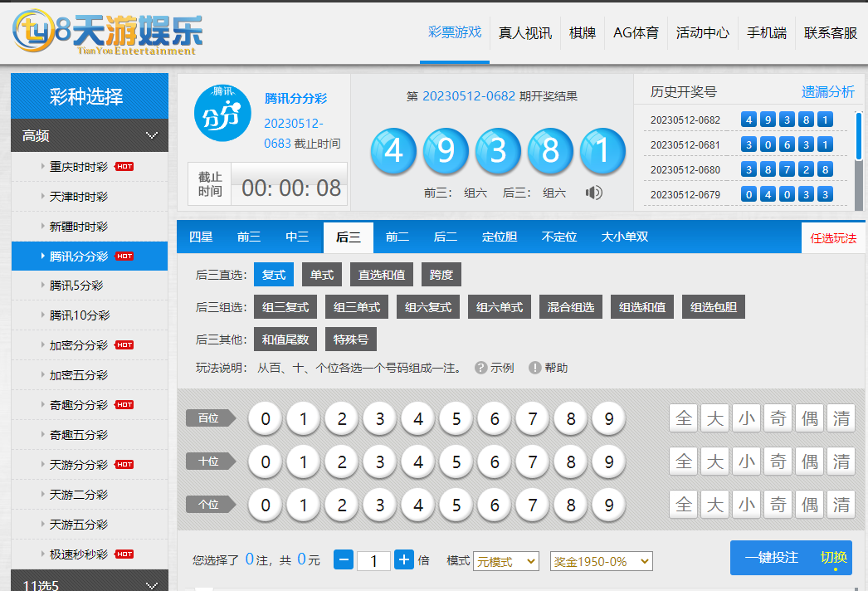Select ball 7 in the 十位 row
Image resolution: width=868 pixels, height=591 pixels.
[x=533, y=462]
